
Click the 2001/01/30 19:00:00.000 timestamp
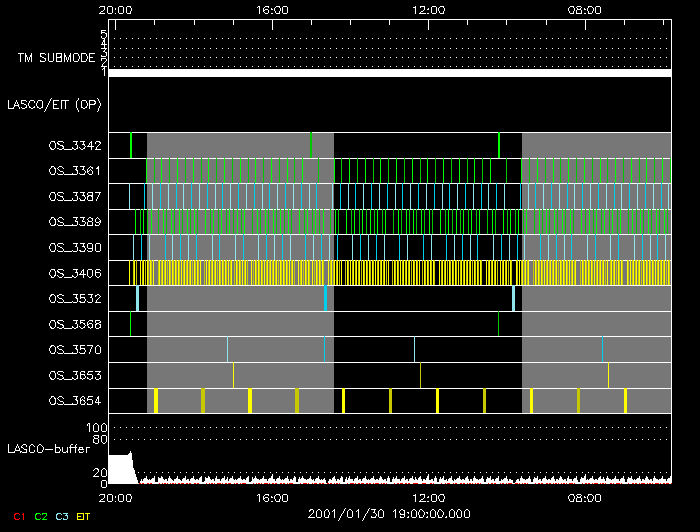pyautogui.click(x=388, y=513)
